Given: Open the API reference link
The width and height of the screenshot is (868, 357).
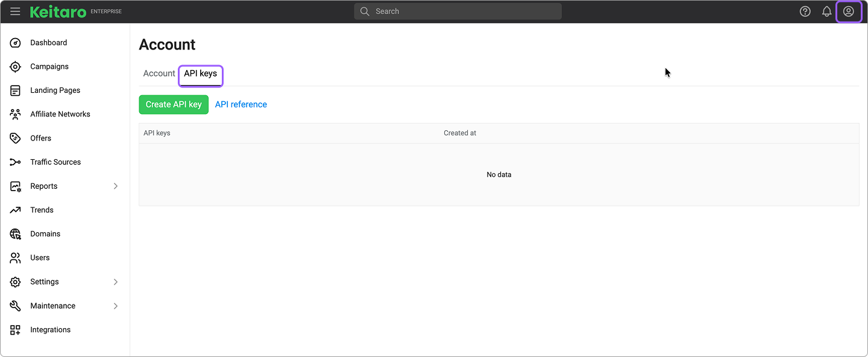Looking at the screenshot, I should [x=241, y=104].
